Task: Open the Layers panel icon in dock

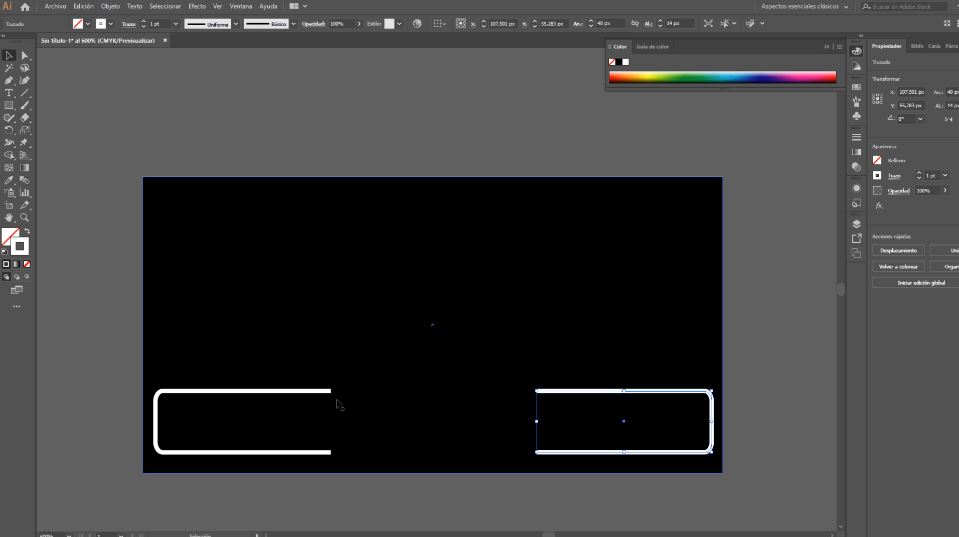Action: click(x=856, y=224)
